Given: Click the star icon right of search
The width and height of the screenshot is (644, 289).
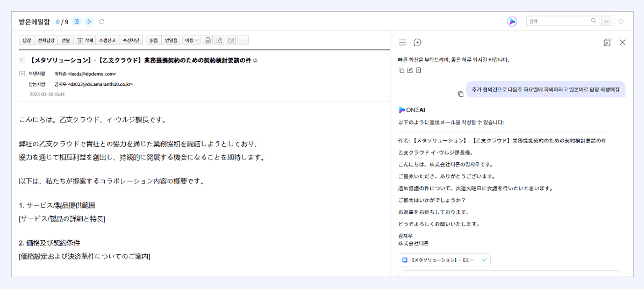Looking at the screenshot, I should [x=621, y=21].
